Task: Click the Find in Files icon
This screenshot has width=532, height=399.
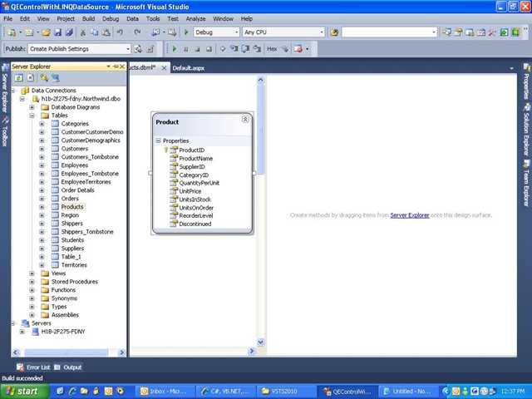Action: 334,32
